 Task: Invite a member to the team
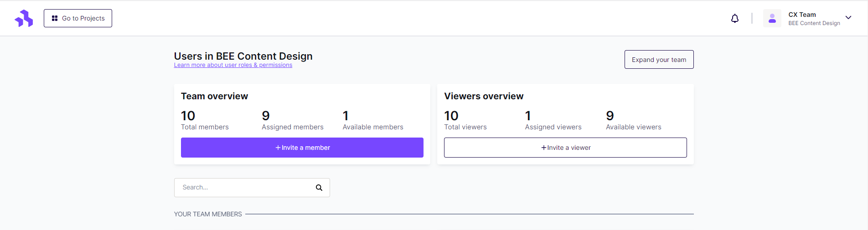(x=302, y=148)
